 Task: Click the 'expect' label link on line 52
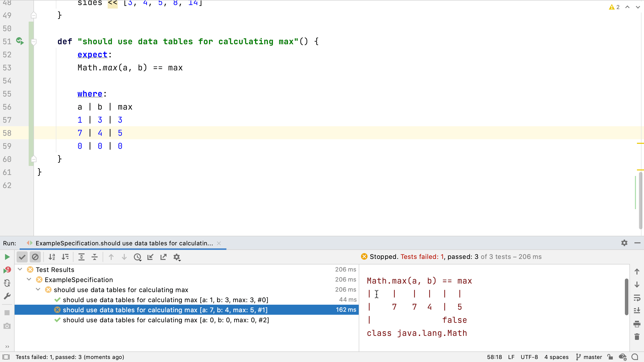click(x=92, y=55)
